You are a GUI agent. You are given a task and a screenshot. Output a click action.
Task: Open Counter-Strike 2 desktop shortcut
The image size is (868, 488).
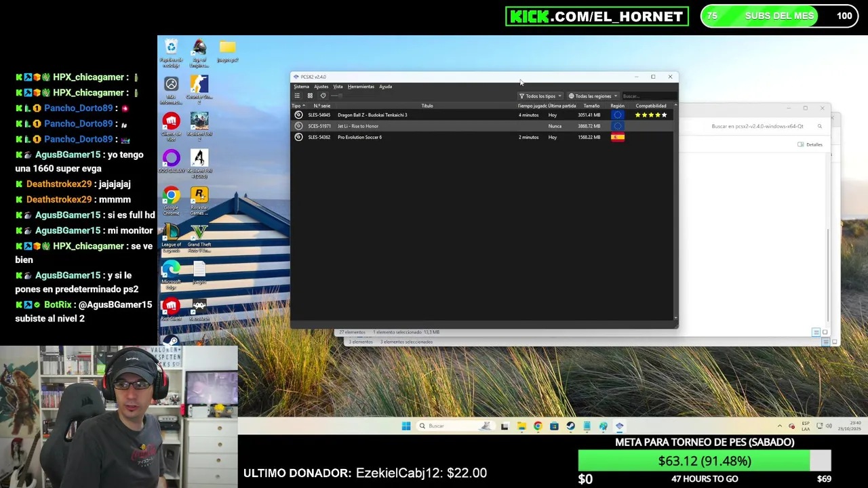(x=199, y=90)
